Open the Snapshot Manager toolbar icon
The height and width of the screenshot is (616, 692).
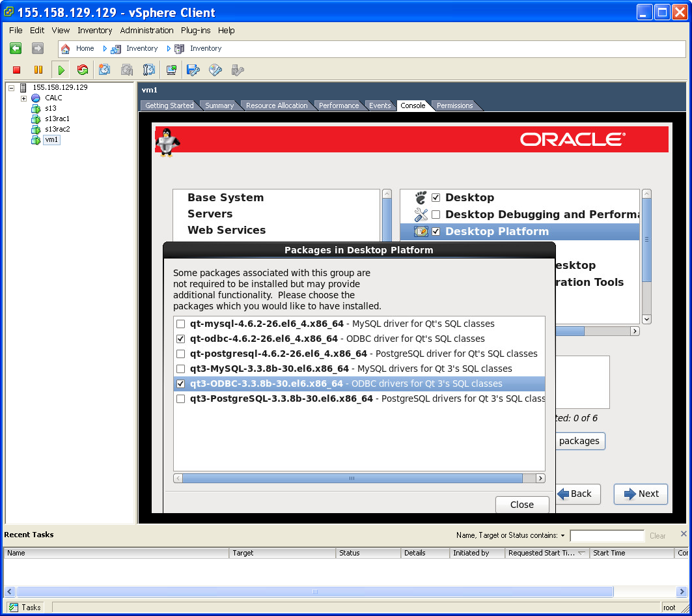pyautogui.click(x=149, y=70)
